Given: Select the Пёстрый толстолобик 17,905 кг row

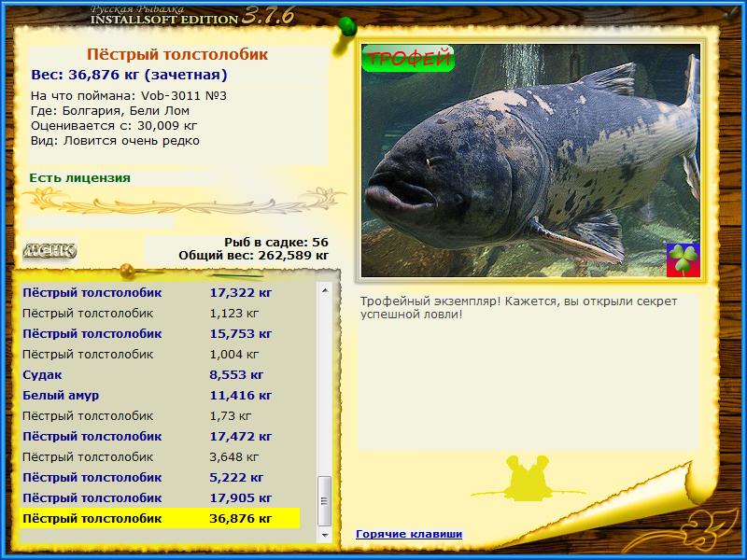Looking at the screenshot, I should [x=160, y=497].
